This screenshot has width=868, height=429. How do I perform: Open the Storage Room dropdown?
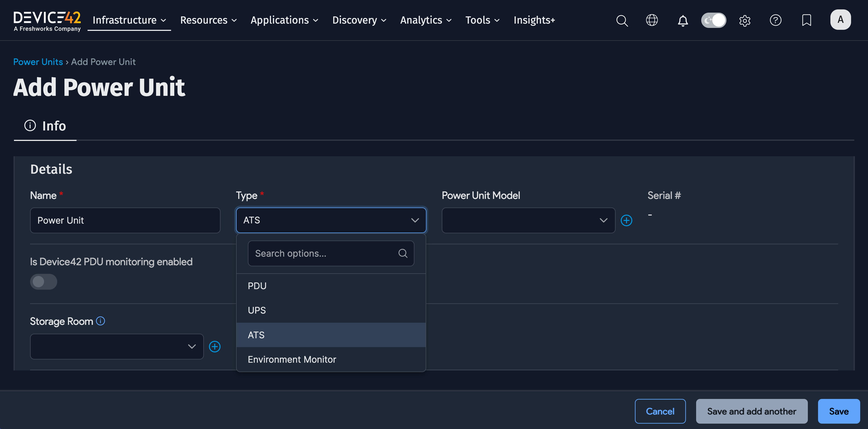[x=117, y=347]
